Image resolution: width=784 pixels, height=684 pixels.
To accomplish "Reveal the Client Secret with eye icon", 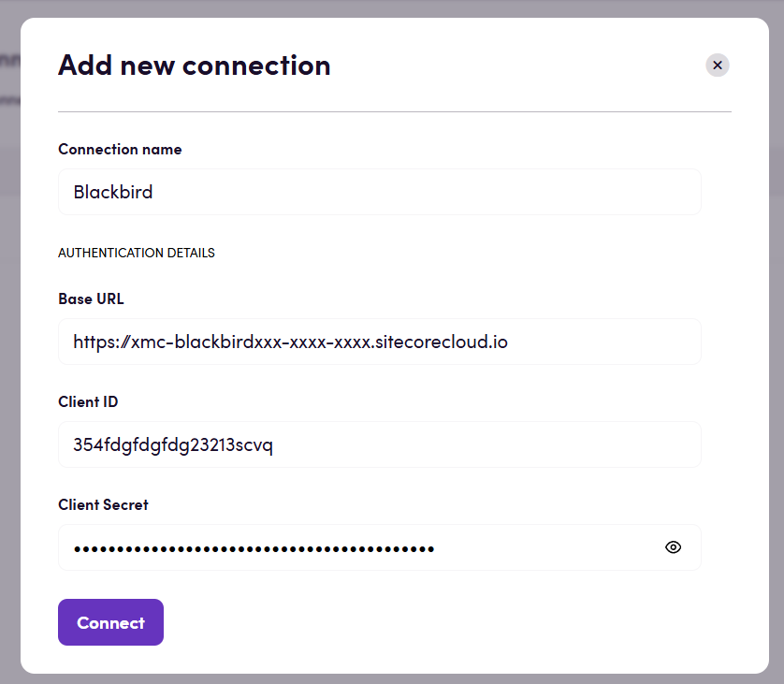I will point(673,547).
